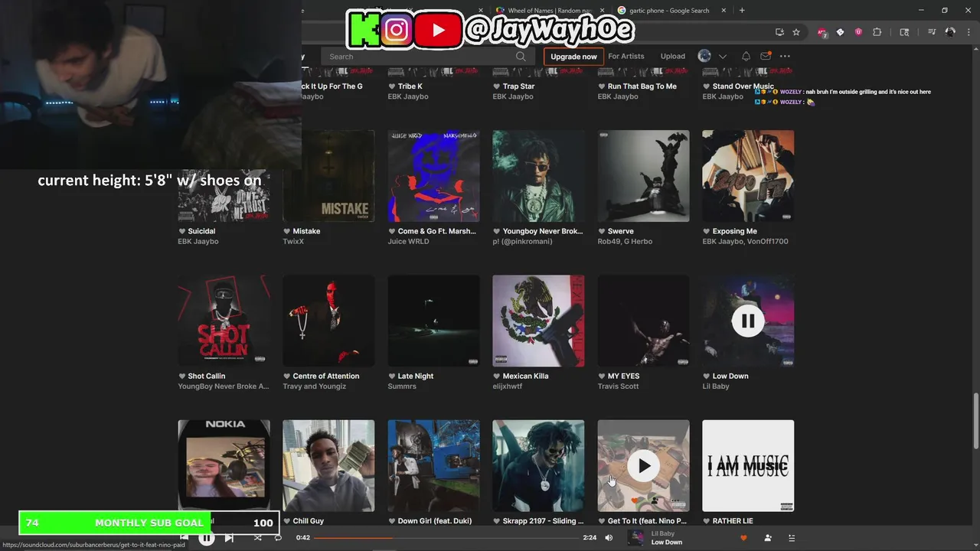
Task: Like the Suicidal track
Action: point(182,231)
